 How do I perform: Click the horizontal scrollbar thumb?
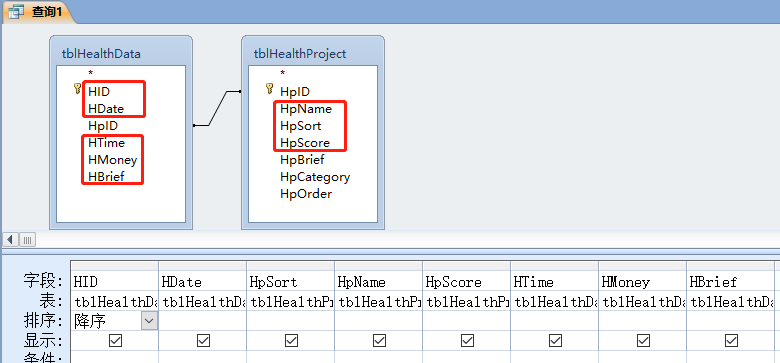point(27,240)
